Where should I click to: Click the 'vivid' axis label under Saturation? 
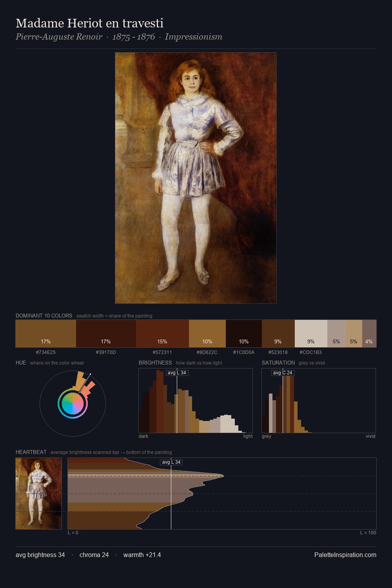370,436
